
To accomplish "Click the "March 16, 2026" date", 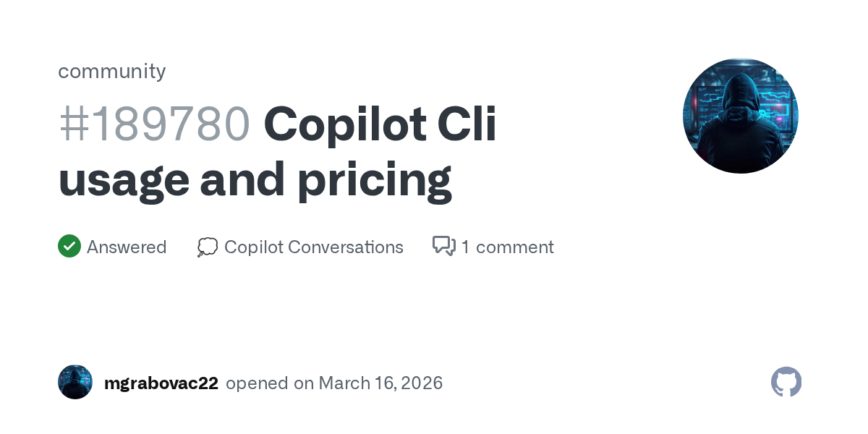I will pos(380,383).
